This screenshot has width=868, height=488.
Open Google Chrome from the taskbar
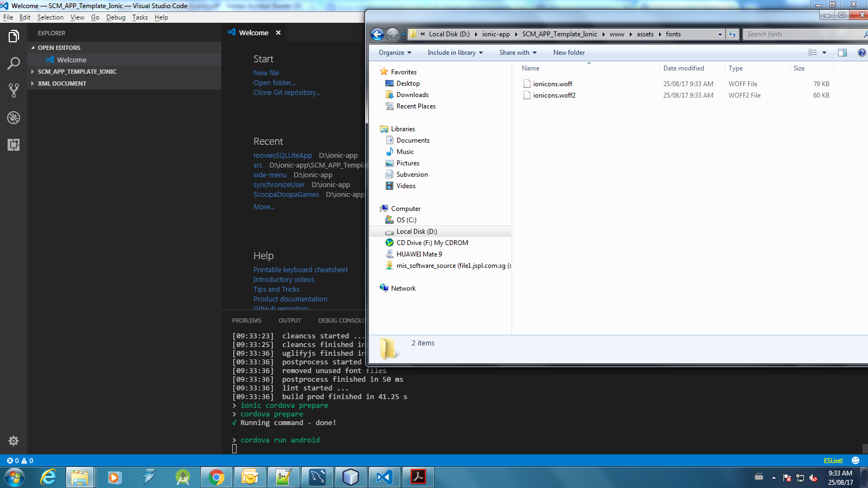[x=216, y=478]
